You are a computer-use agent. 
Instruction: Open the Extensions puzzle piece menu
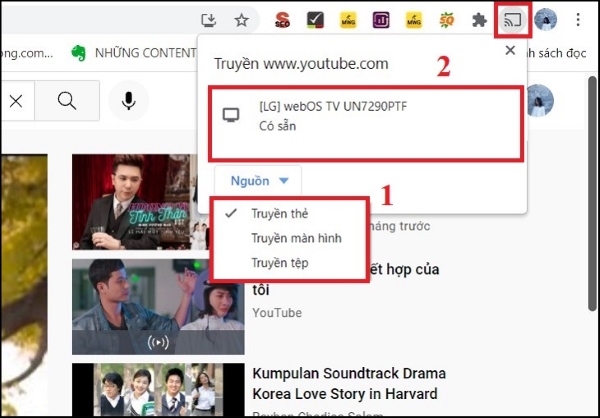tap(480, 20)
